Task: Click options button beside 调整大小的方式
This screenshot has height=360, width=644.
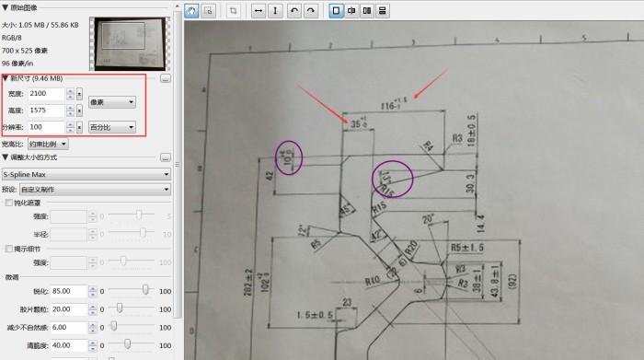Action: pos(165,157)
